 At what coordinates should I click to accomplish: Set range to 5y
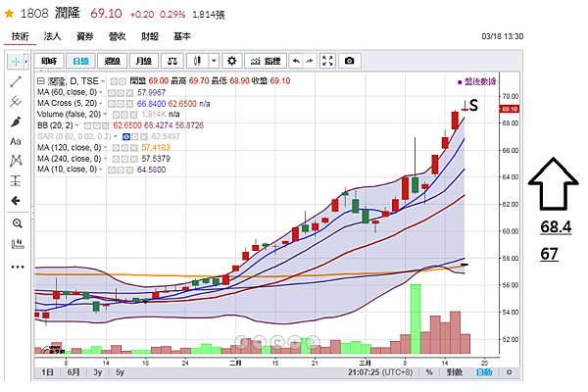pos(120,372)
